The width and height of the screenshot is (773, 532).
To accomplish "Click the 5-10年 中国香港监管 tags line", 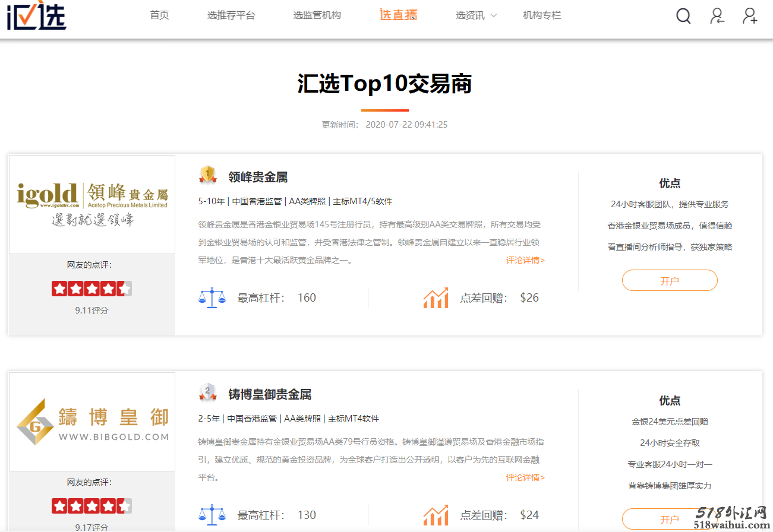I will pyautogui.click(x=295, y=201).
